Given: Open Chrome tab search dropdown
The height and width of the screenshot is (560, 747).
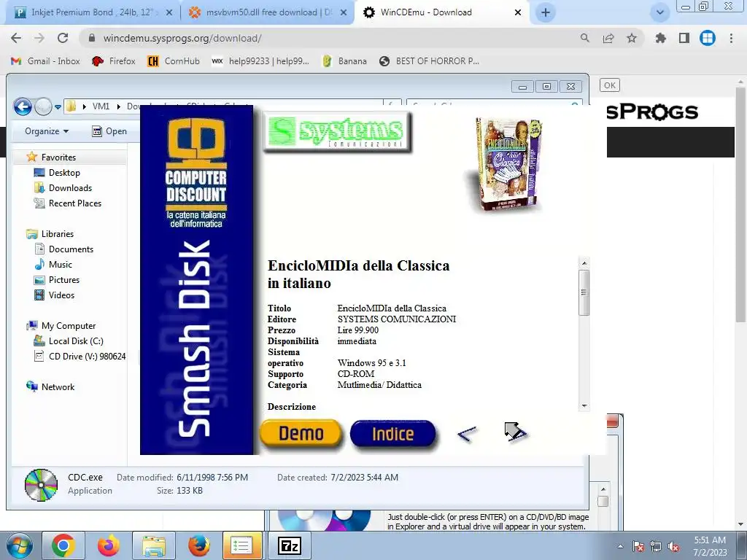Looking at the screenshot, I should pyautogui.click(x=659, y=13).
